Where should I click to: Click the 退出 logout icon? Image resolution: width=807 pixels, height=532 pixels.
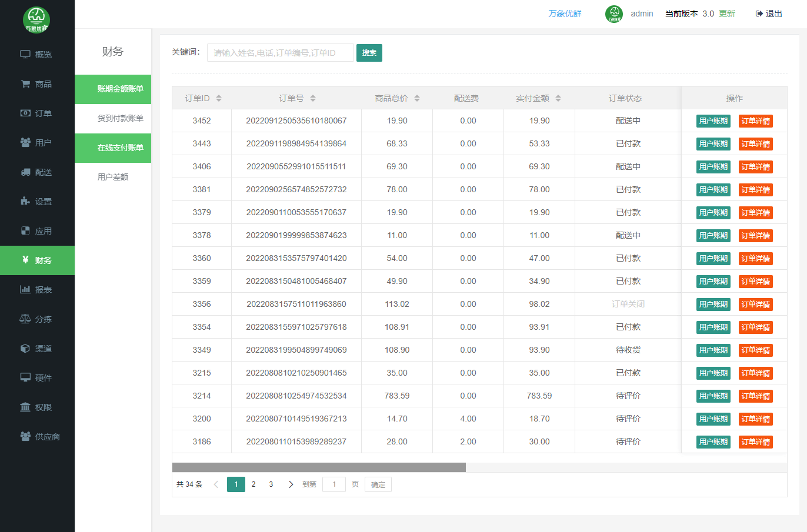pyautogui.click(x=759, y=14)
